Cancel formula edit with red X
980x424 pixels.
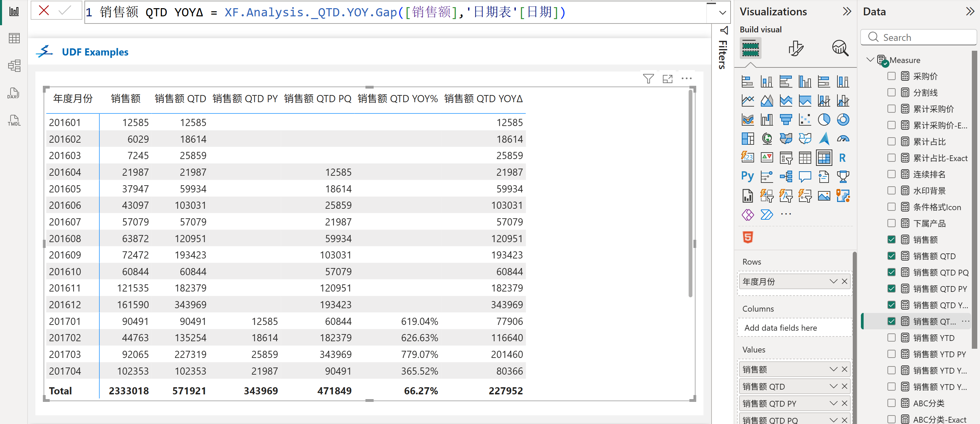pos(44,11)
